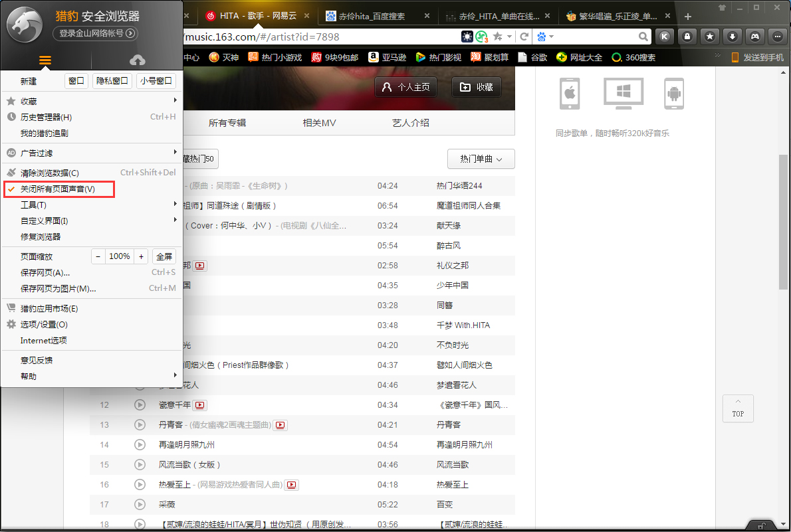The width and height of the screenshot is (791, 532).
Task: Open a new 隐私窗口
Action: pyautogui.click(x=112, y=81)
